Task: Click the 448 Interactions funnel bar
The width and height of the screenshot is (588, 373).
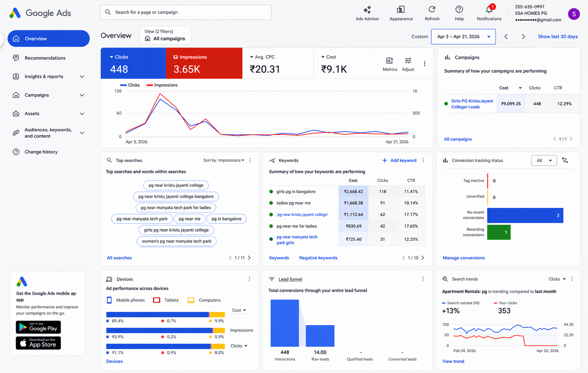Action: [285, 323]
